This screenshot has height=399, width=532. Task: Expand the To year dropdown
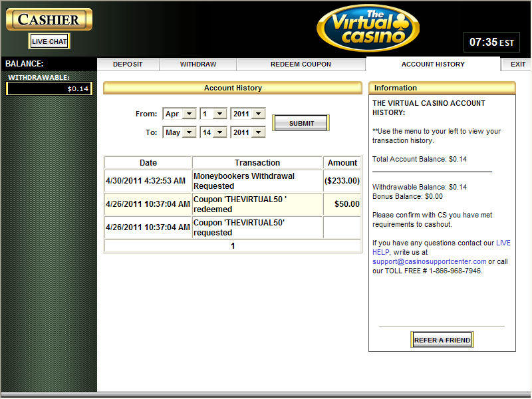(x=247, y=132)
